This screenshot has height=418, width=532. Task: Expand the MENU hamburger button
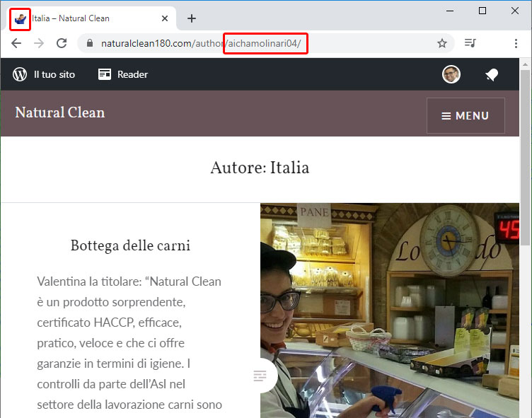(x=466, y=116)
